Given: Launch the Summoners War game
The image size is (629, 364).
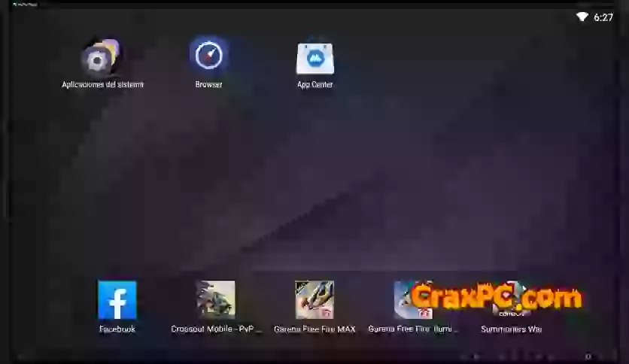Looking at the screenshot, I should (x=512, y=300).
